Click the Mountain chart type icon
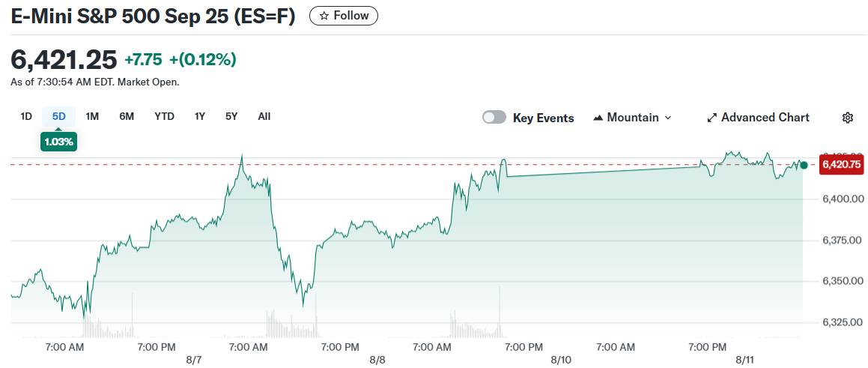Screen dimensions: 868x368 click(598, 118)
